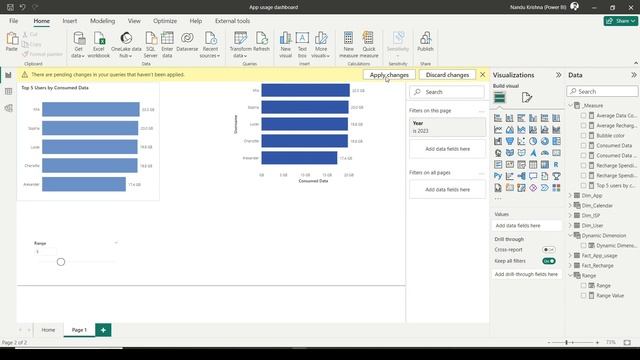Open Enter data dialog
Screen dimensions: 640x360
(x=167, y=44)
